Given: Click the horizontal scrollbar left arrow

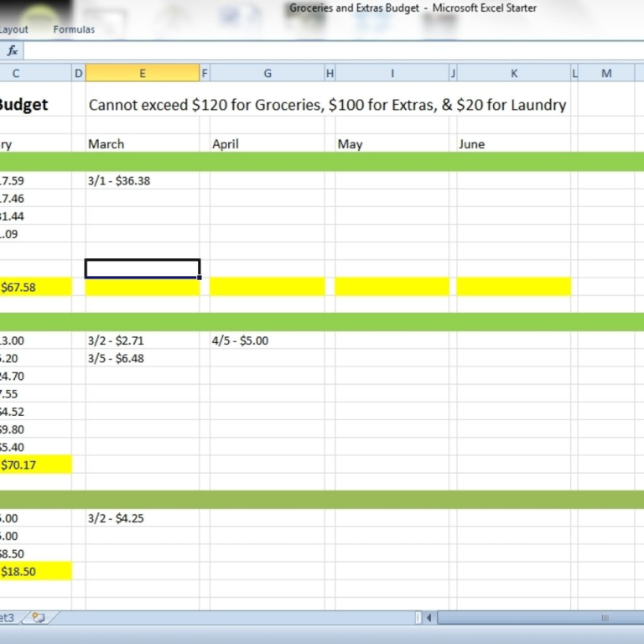Looking at the screenshot, I should [x=428, y=617].
